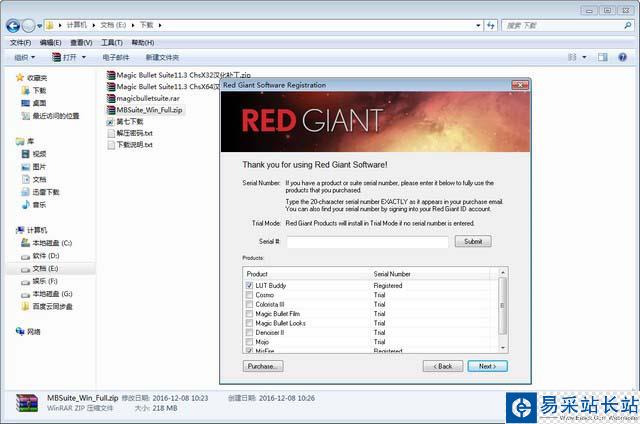Image resolution: width=640 pixels, height=424 pixels.
Task: Open the 查看(V) menu
Action: 81,42
